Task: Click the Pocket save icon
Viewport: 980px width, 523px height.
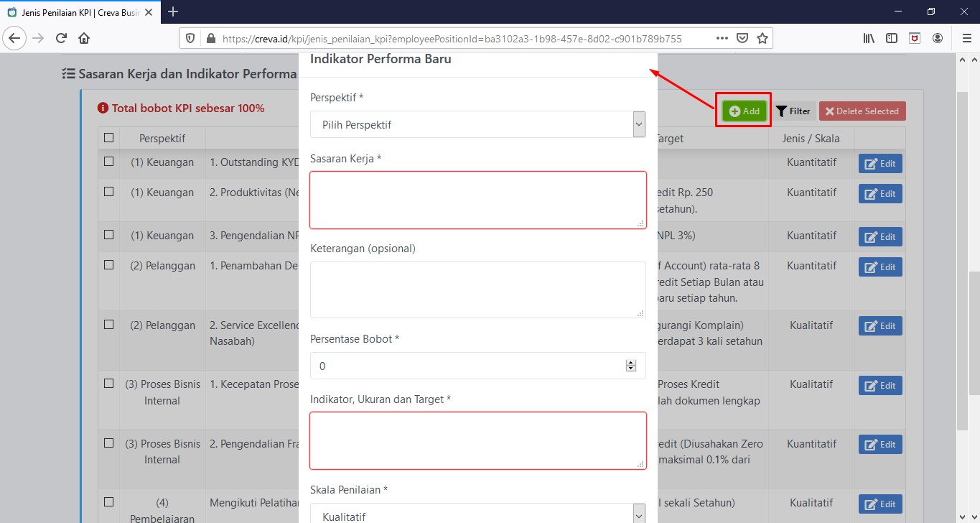Action: click(x=743, y=39)
